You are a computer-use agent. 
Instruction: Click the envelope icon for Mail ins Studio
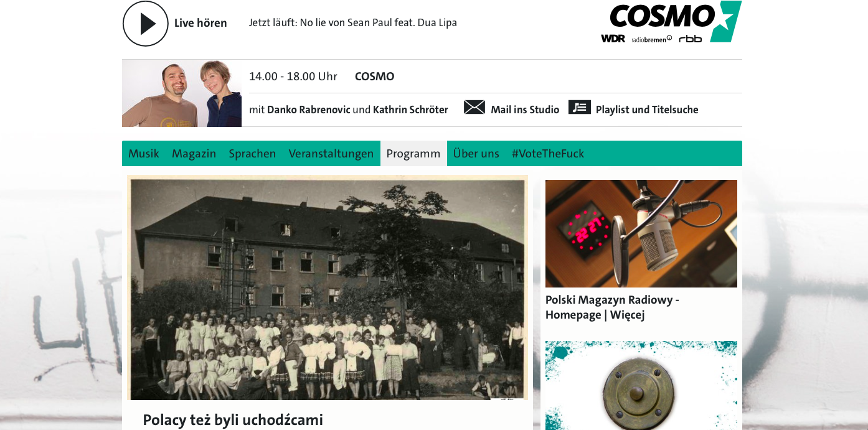pos(474,108)
